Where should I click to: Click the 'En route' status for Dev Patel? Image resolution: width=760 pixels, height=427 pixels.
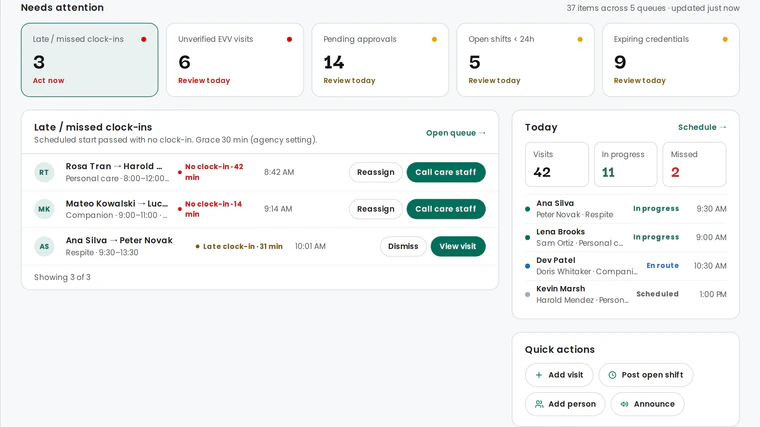[663, 266]
